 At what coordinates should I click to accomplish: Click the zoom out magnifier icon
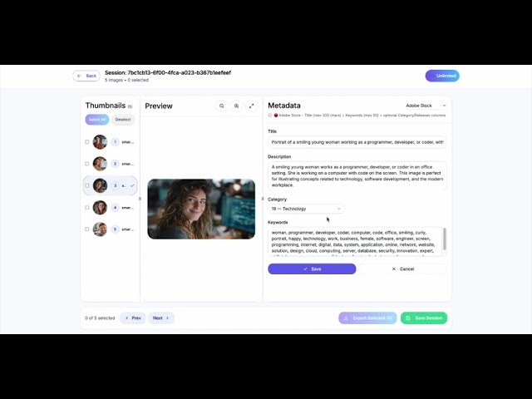tap(222, 106)
